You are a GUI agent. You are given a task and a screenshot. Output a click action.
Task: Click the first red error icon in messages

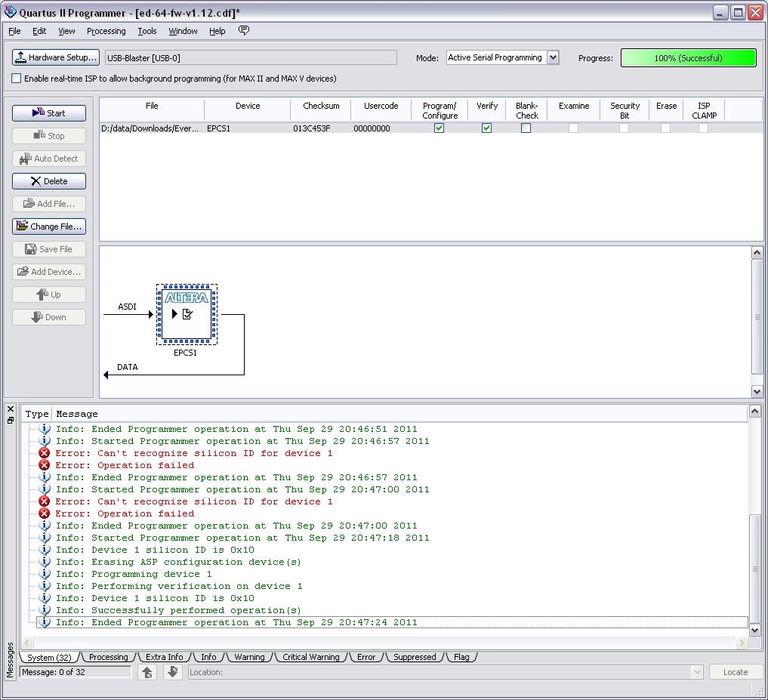(x=45, y=453)
